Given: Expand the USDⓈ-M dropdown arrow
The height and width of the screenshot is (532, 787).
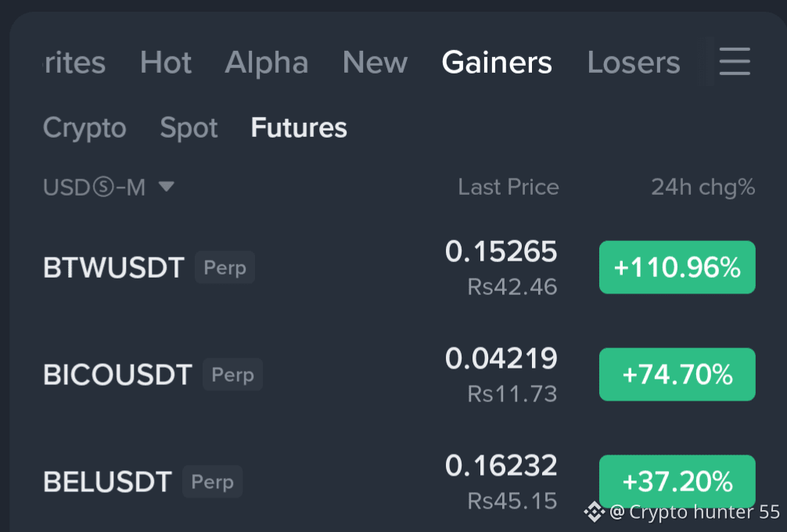Looking at the screenshot, I should click(x=166, y=187).
